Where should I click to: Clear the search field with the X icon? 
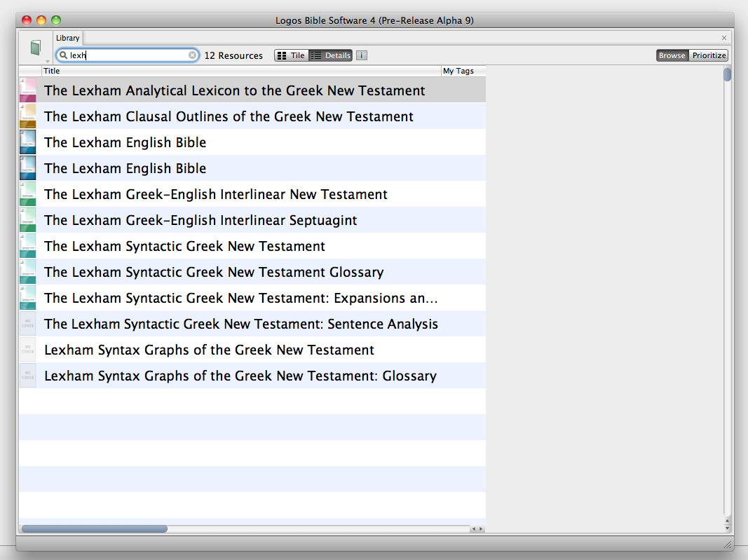pyautogui.click(x=192, y=55)
